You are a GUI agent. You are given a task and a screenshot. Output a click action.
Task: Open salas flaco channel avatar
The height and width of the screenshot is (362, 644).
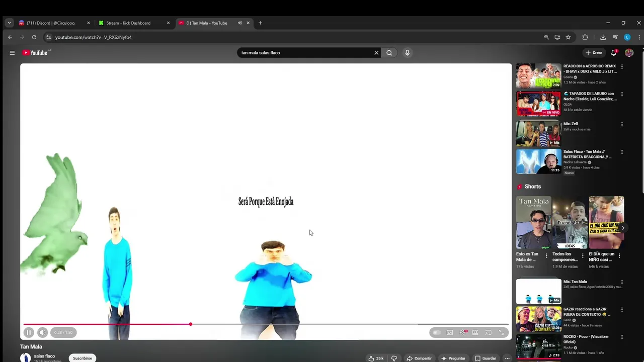click(25, 358)
